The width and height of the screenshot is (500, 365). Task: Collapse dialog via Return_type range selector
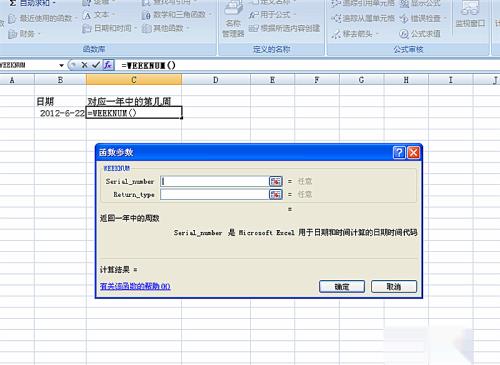275,194
